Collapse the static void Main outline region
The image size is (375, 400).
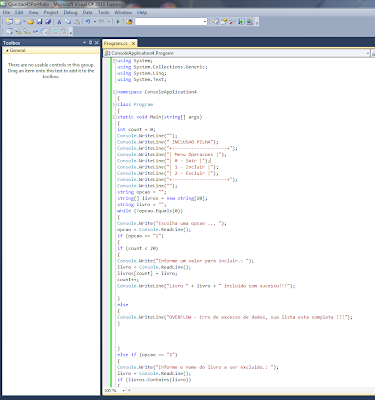coord(115,117)
